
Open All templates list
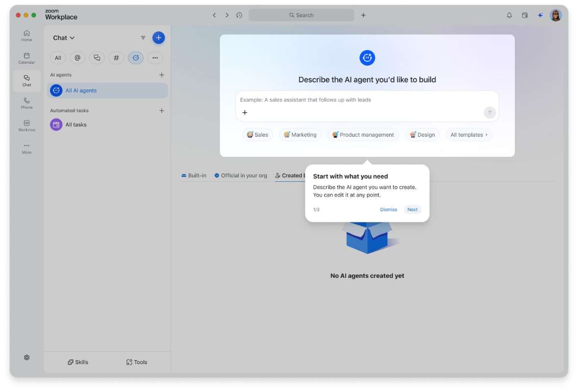click(x=468, y=135)
